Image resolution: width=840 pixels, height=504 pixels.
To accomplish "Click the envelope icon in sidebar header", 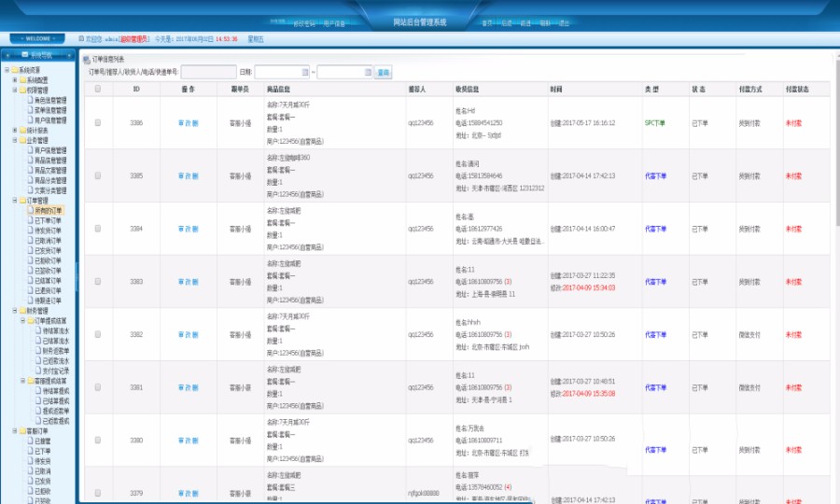I will click(x=24, y=55).
